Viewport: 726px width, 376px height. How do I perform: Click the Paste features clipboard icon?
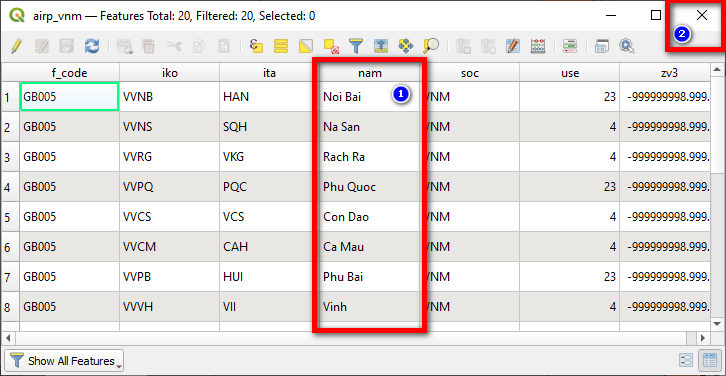pos(224,46)
